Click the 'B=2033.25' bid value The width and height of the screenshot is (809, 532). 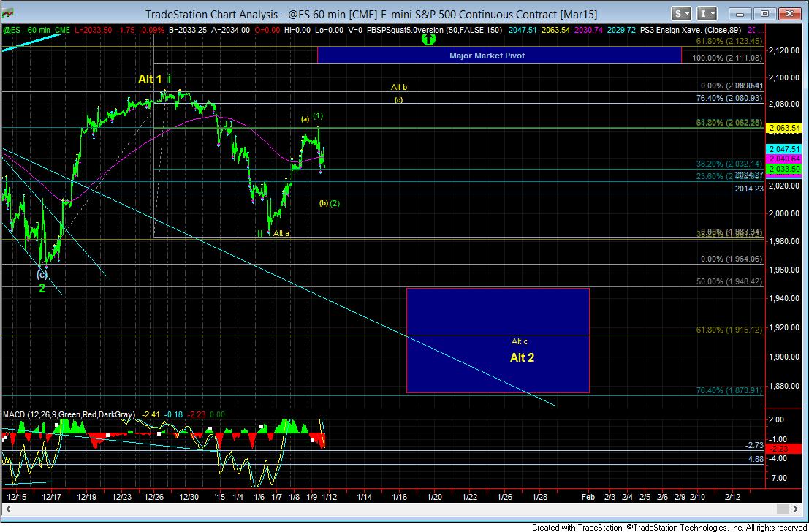coord(188,31)
